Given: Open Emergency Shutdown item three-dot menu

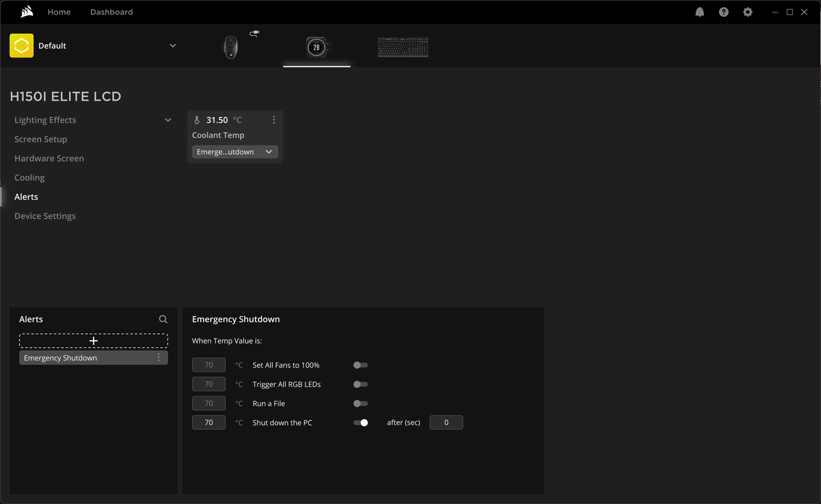Looking at the screenshot, I should tap(159, 358).
